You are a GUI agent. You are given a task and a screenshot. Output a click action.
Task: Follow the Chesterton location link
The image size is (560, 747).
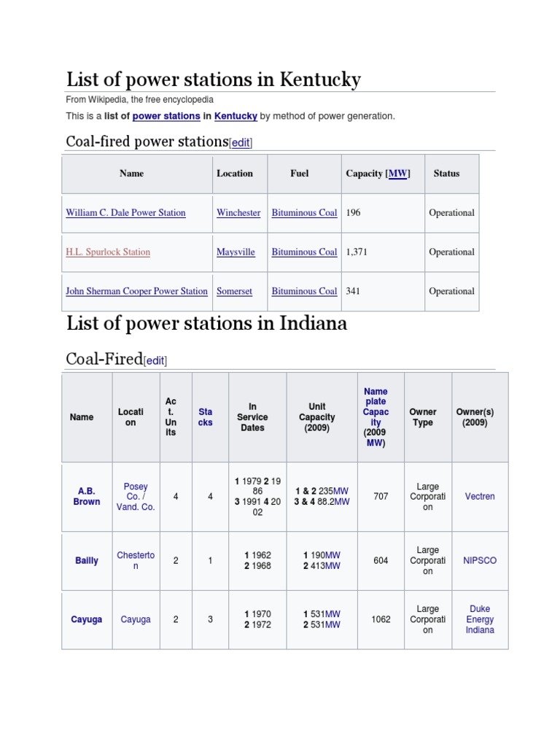click(x=136, y=561)
